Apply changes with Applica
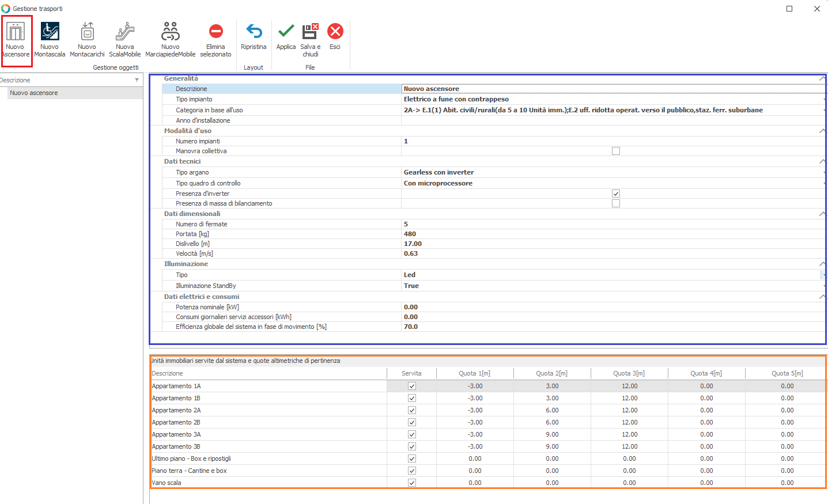The width and height of the screenshot is (828, 504). click(286, 32)
